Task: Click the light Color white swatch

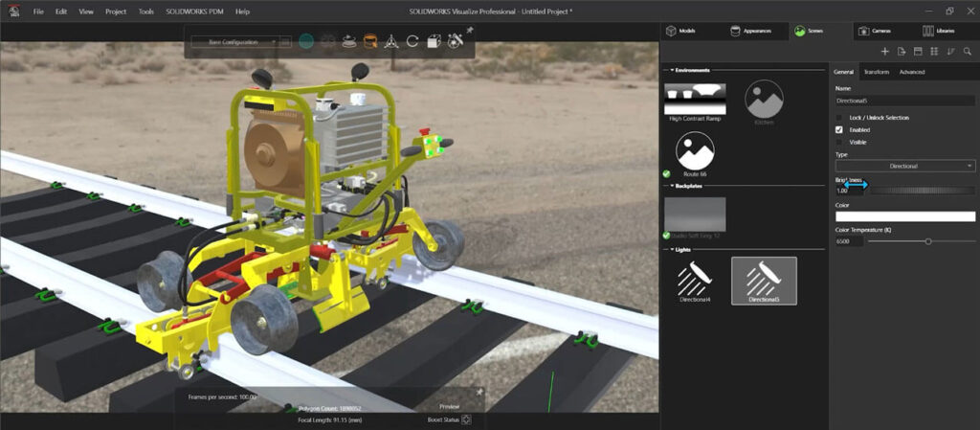Action: tap(905, 216)
